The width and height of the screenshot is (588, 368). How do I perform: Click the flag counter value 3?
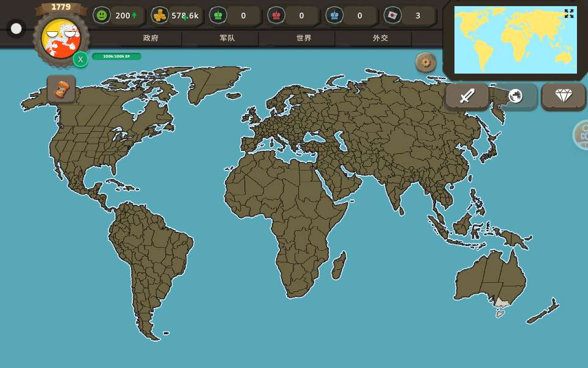(x=418, y=16)
